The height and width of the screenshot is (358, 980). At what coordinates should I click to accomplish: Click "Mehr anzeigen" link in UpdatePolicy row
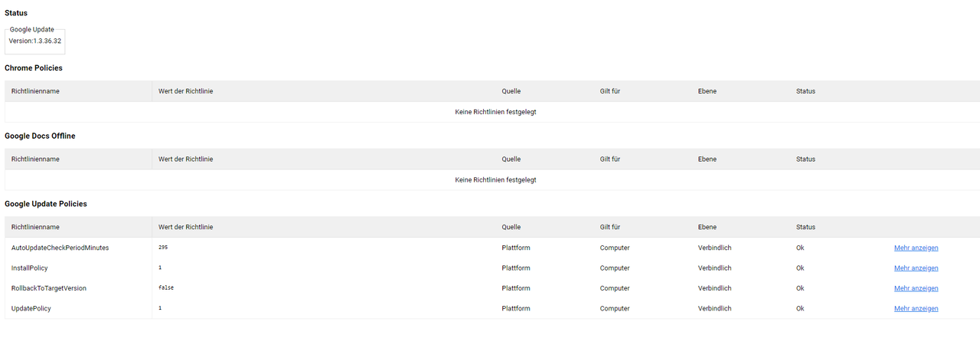point(916,308)
